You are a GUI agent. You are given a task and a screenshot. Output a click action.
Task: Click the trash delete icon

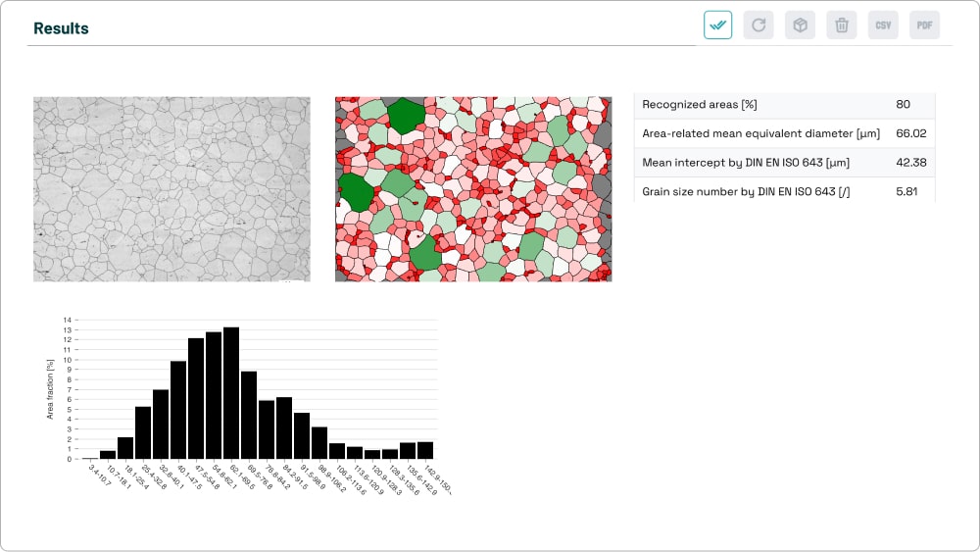coord(842,25)
